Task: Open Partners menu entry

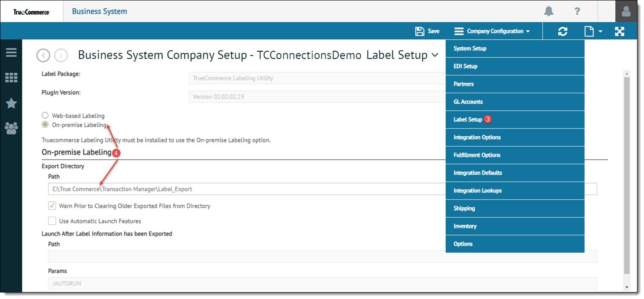Action: pos(515,84)
